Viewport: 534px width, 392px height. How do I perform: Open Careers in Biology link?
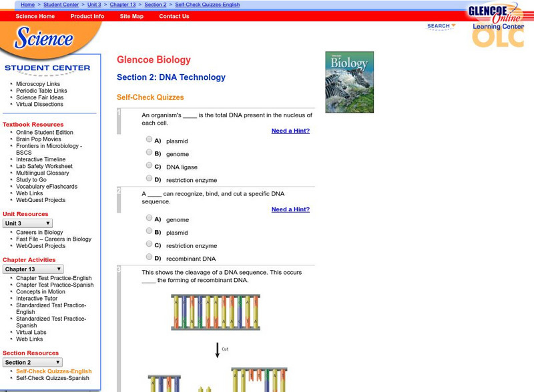point(39,233)
